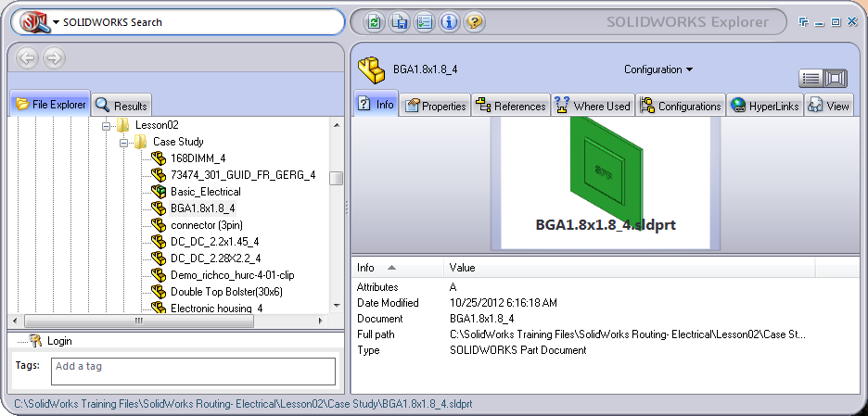Viewport: 868px width, 416px height.
Task: Sort by the Info column header arrow
Action: (391, 268)
